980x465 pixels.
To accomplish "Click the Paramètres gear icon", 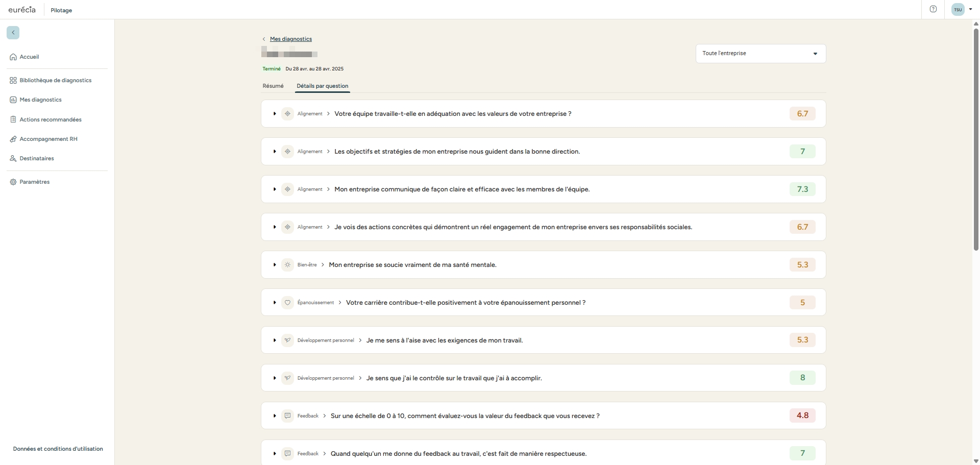I will coord(13,182).
